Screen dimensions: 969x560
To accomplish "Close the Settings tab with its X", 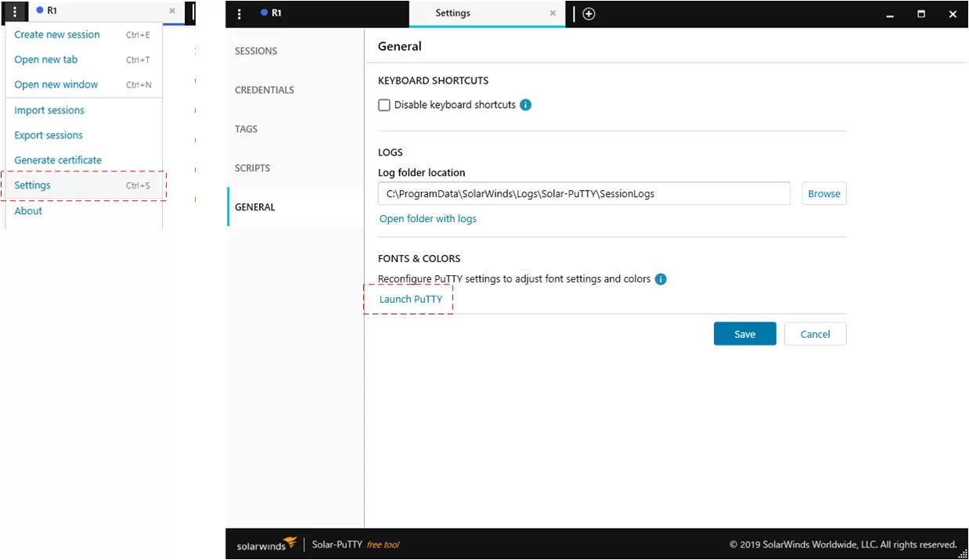I will tap(553, 13).
